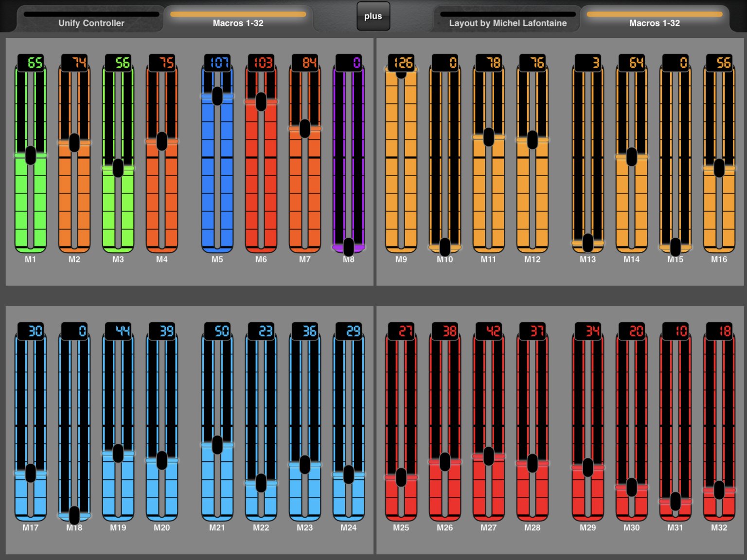The height and width of the screenshot is (560, 747).
Task: Open the Layout by Michel Lafontaine tab
Action: tap(508, 19)
